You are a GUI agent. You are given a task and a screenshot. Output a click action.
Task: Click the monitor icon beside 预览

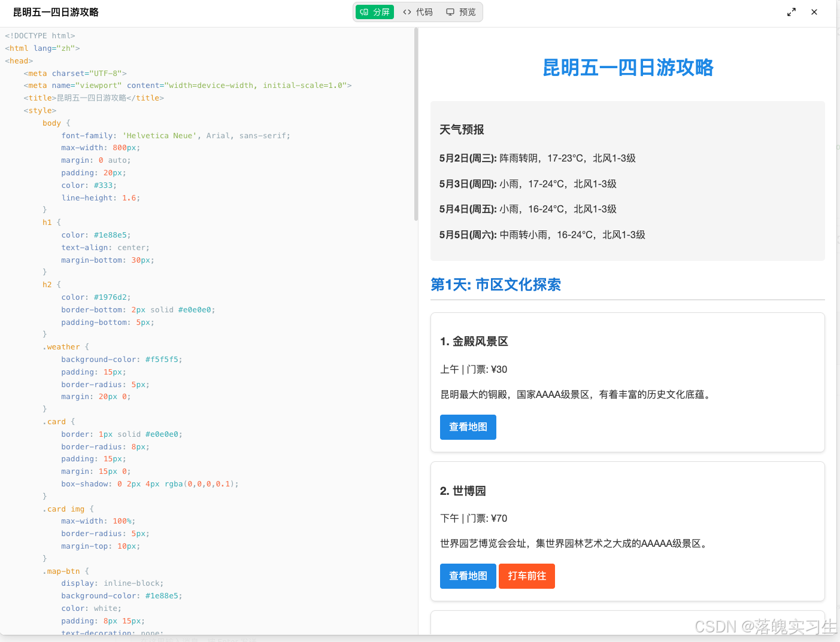pos(450,11)
